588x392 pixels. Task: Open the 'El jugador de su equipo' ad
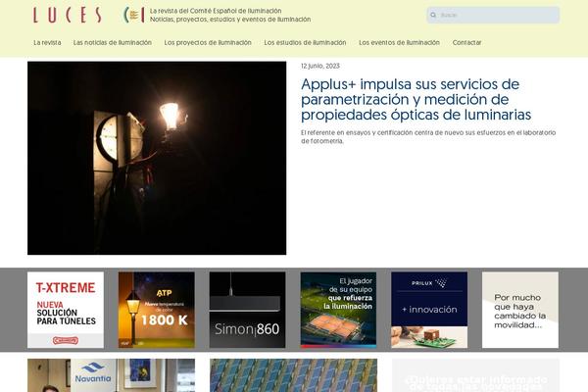point(338,310)
